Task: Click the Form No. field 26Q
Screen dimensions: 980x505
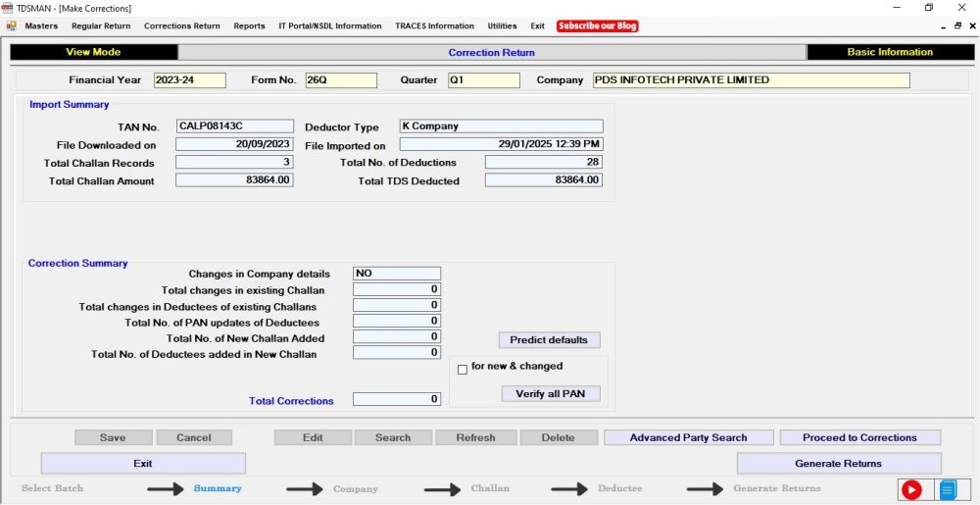Action: (341, 80)
